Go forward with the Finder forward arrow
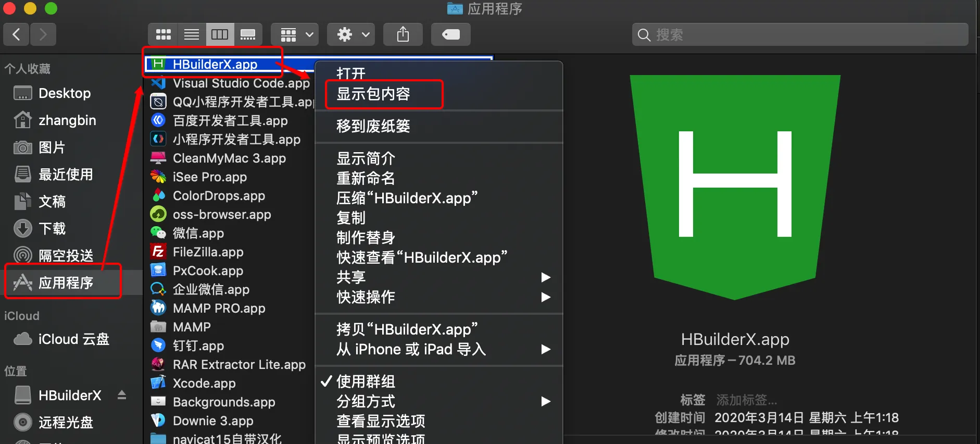The width and height of the screenshot is (980, 444). pyautogui.click(x=43, y=34)
